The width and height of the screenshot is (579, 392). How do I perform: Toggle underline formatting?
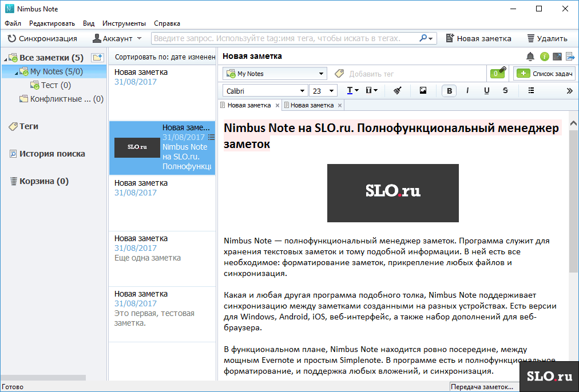pos(487,91)
